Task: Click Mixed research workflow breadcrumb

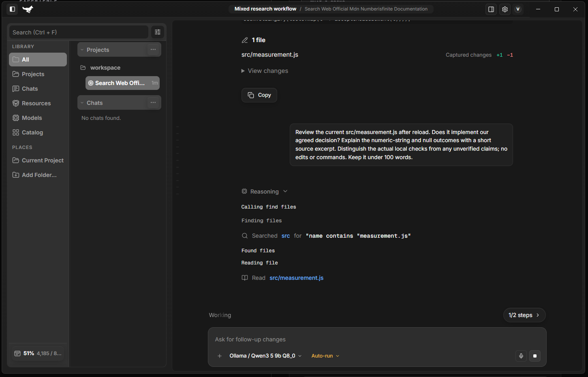Action: coord(265,9)
